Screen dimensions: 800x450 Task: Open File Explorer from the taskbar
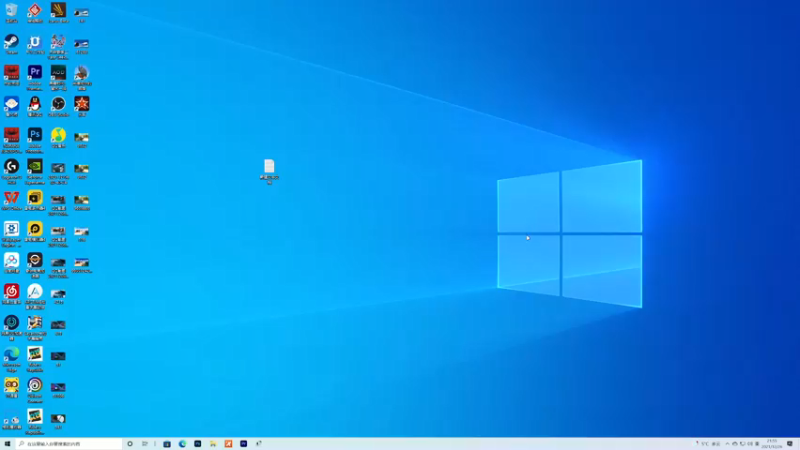pos(213,444)
